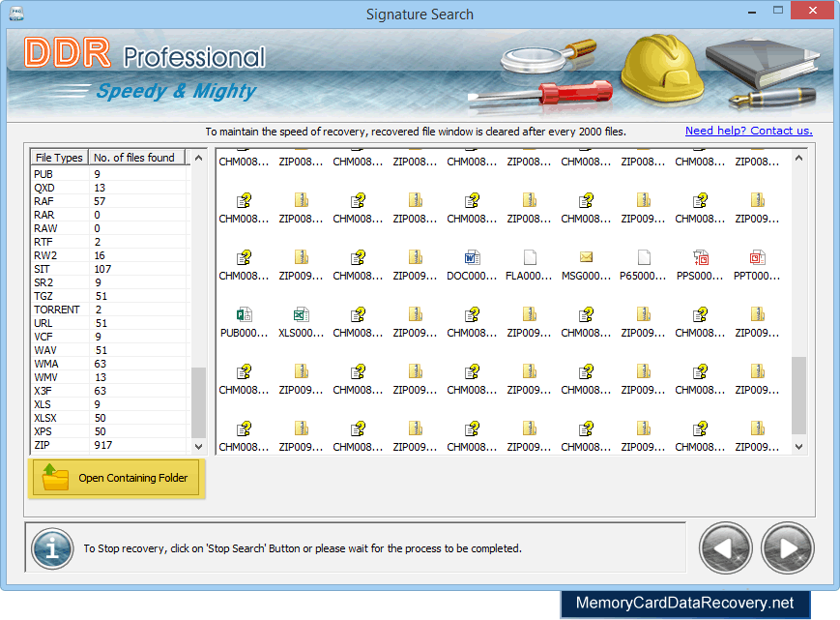Select the RAF row with 57 files
Screen dimensions: 840x620
(x=109, y=201)
